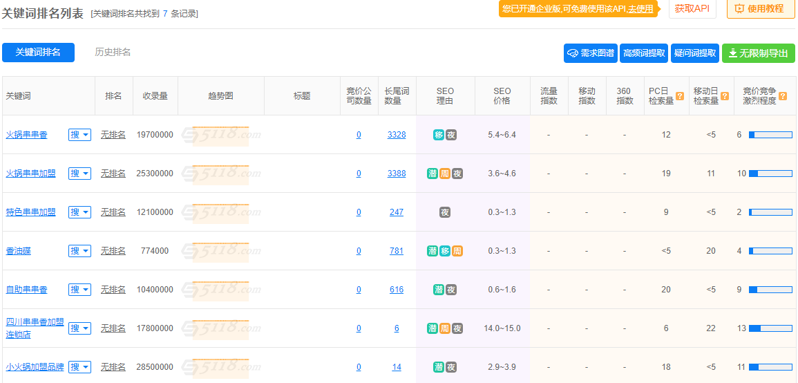Click the 疑问词提取 button
The image size is (798, 383).
(695, 53)
